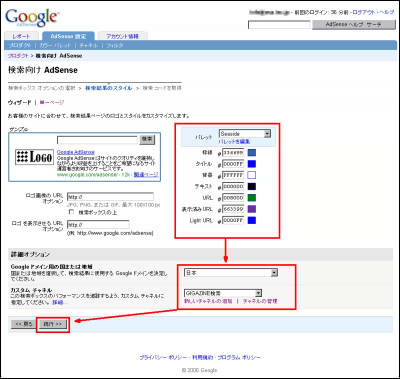Viewport: 400px width, 379px height.
Task: Click the プロダクト breadcrumb link
Action: [x=18, y=56]
